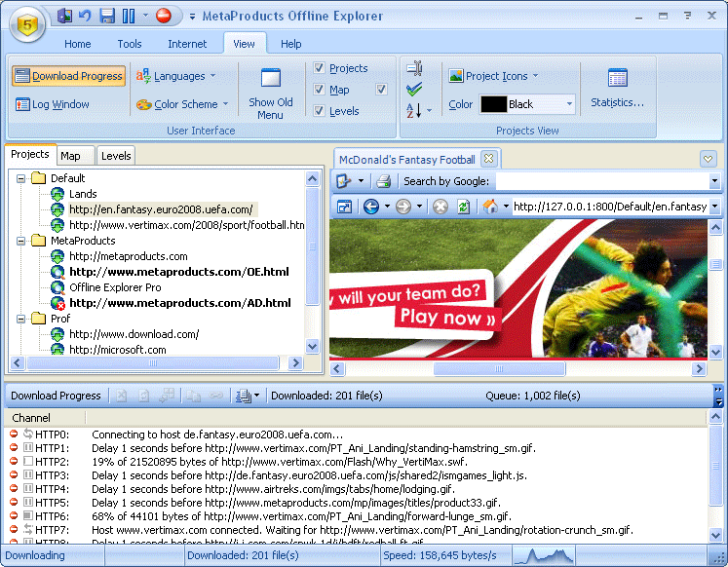Close the McDonald's Fantasy Football tab
The width and height of the screenshot is (728, 567).
pyautogui.click(x=489, y=159)
